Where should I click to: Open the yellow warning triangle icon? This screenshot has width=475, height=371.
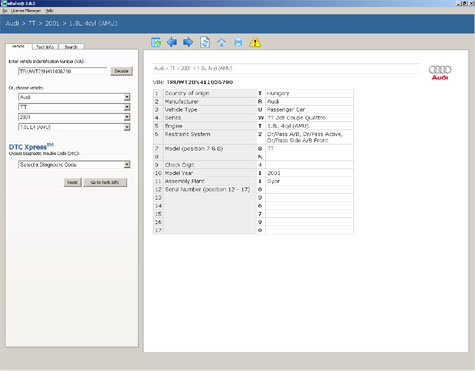[255, 42]
